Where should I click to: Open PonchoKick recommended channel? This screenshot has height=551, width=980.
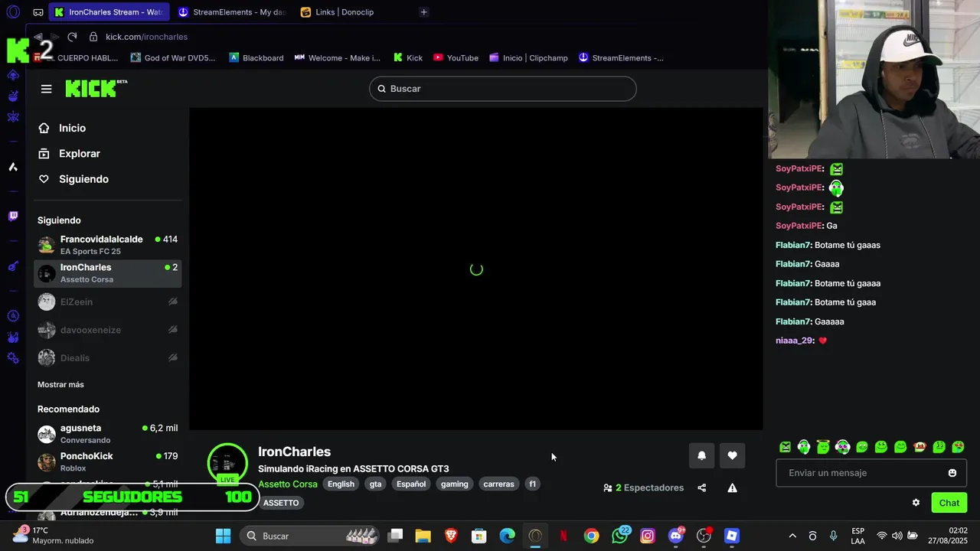pyautogui.click(x=107, y=461)
